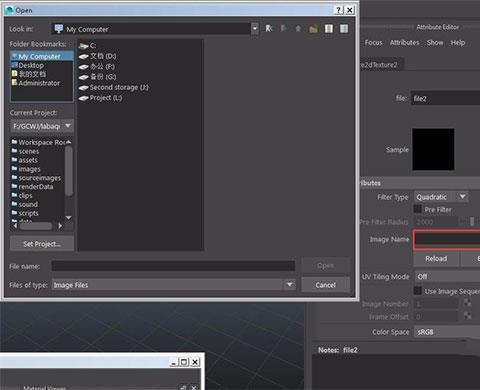Toggle the Pre Filter checkbox

[x=418, y=209]
